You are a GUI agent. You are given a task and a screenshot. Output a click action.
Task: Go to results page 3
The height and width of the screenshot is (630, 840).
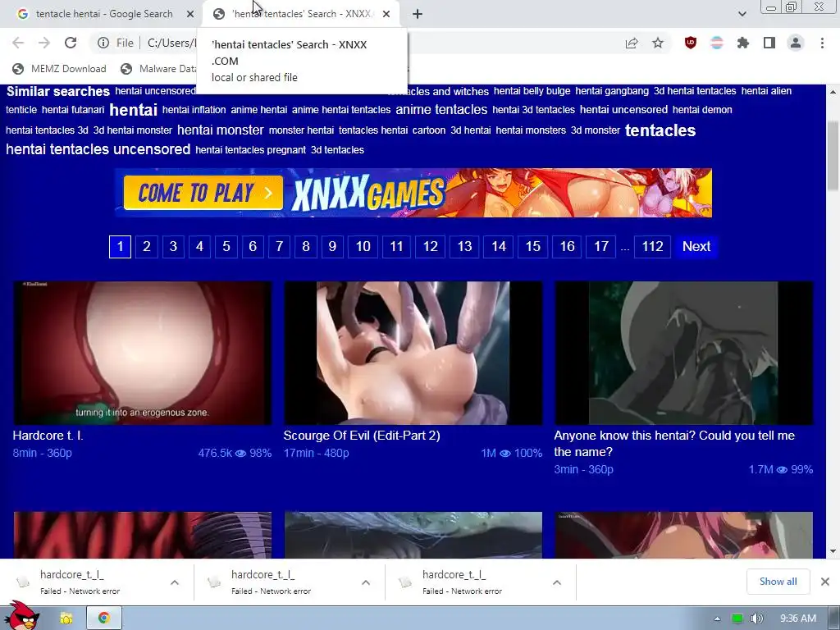point(173,246)
